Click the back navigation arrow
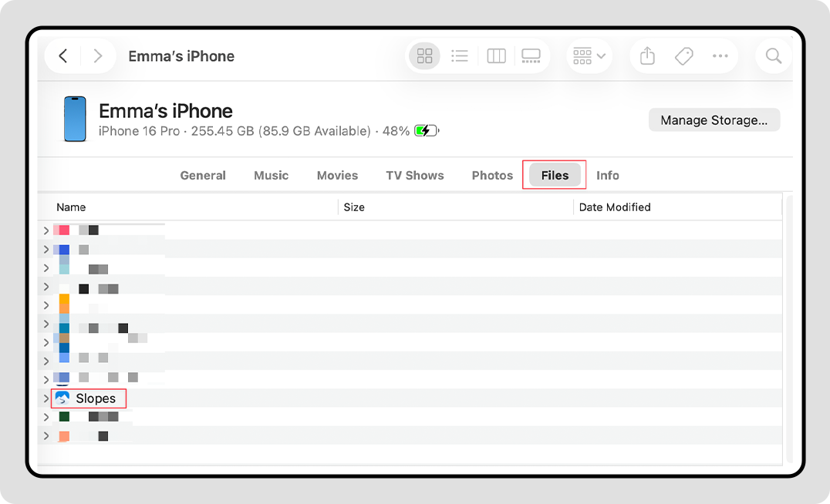Viewport: 830px width, 504px height. pos(63,56)
